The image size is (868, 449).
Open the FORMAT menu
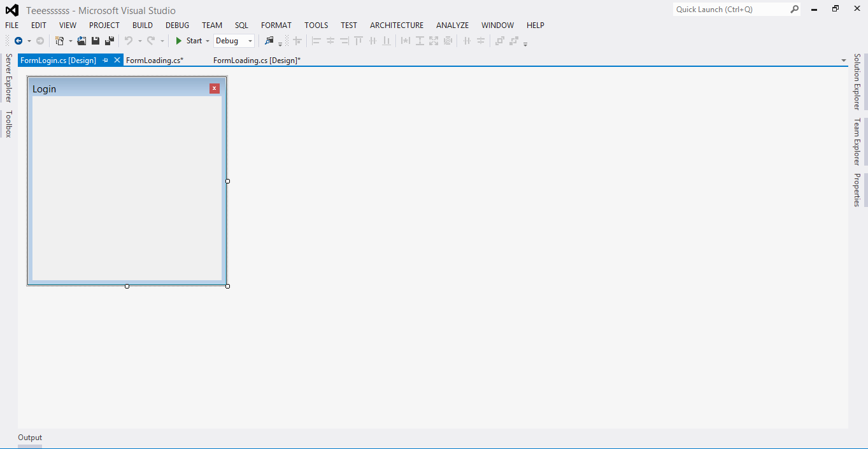point(276,25)
